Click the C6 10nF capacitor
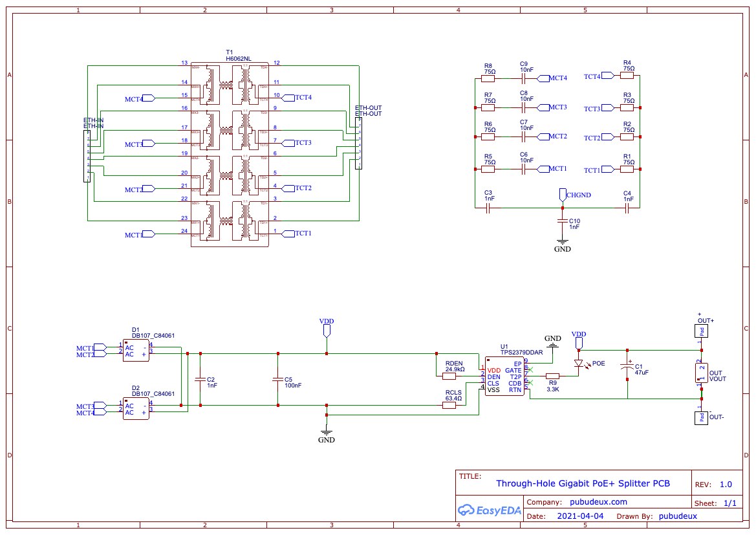 524,169
